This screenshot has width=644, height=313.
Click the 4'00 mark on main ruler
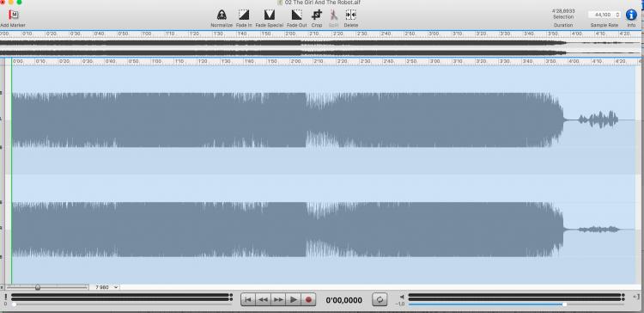pos(574,61)
